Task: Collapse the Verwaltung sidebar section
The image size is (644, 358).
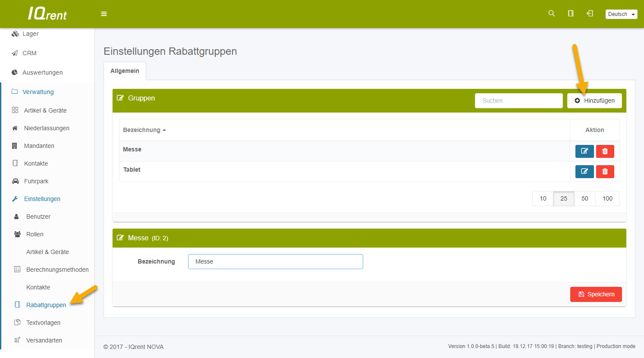Action: (38, 92)
